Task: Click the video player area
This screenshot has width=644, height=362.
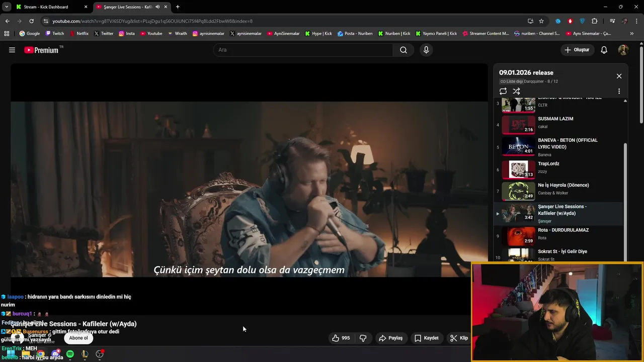Action: click(249, 189)
